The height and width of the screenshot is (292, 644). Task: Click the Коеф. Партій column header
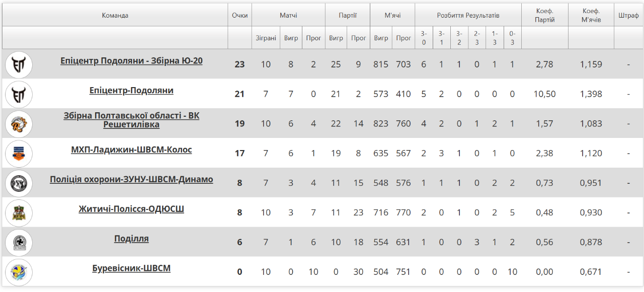[x=545, y=15]
